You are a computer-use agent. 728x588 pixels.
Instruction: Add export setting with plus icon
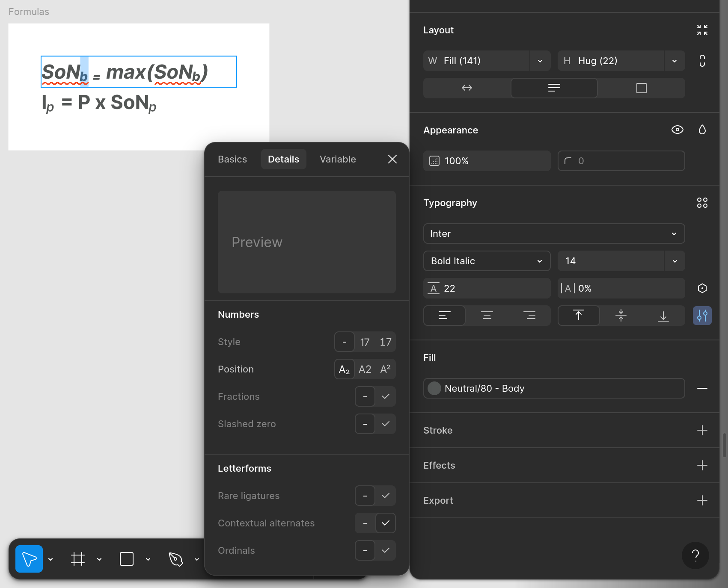702,500
